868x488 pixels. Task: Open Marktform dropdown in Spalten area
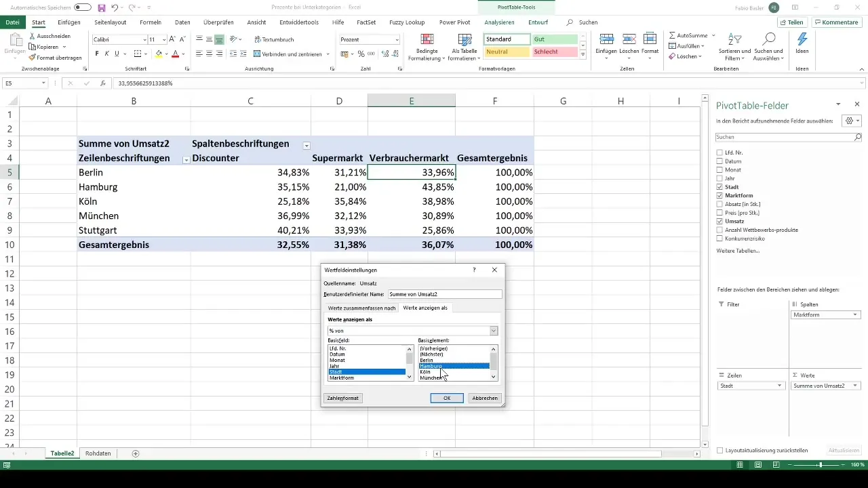click(x=856, y=314)
